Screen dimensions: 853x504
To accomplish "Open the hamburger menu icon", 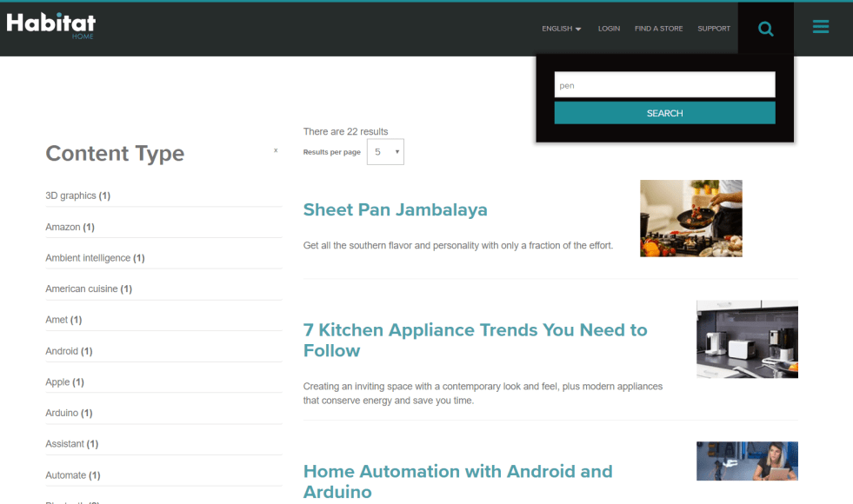I will 820,28.
